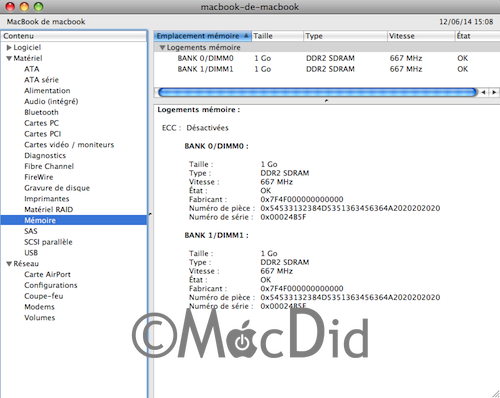The height and width of the screenshot is (398, 500).
Task: Click the sidebar vertical splitter handle
Action: pyautogui.click(x=150, y=214)
